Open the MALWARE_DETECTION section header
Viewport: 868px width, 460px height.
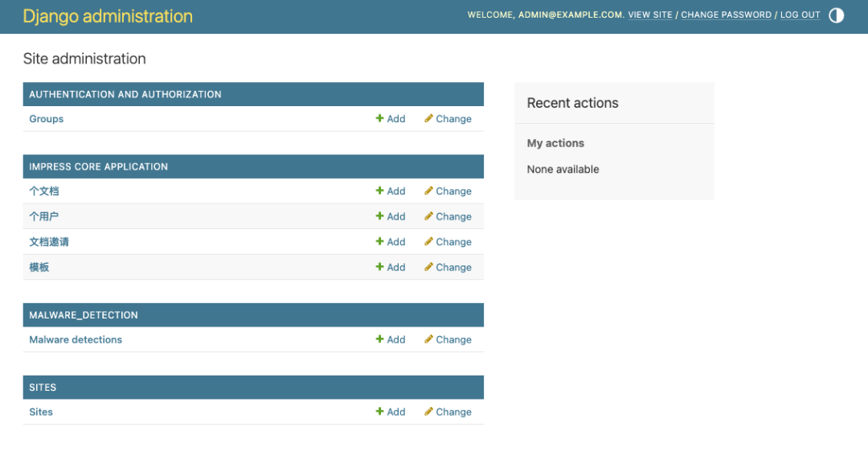click(x=84, y=315)
